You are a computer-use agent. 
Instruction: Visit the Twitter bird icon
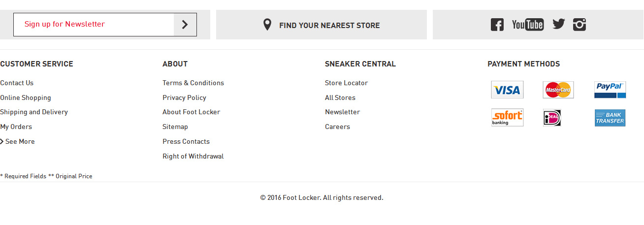[x=558, y=24]
